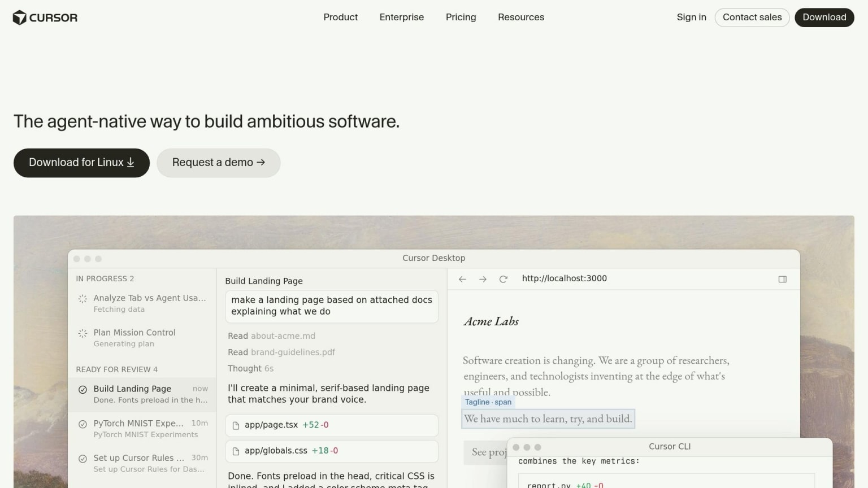
Task: Click the about-acme.md read entry
Action: point(271,336)
